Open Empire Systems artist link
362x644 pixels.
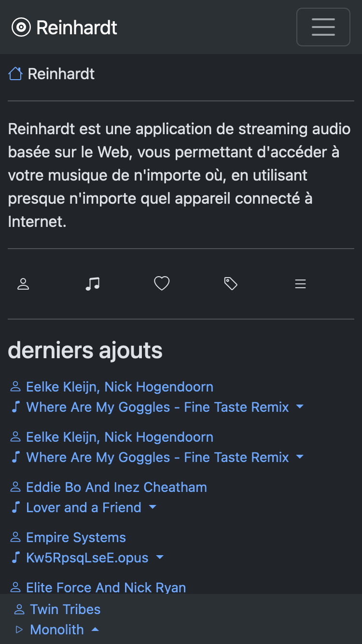point(76,537)
